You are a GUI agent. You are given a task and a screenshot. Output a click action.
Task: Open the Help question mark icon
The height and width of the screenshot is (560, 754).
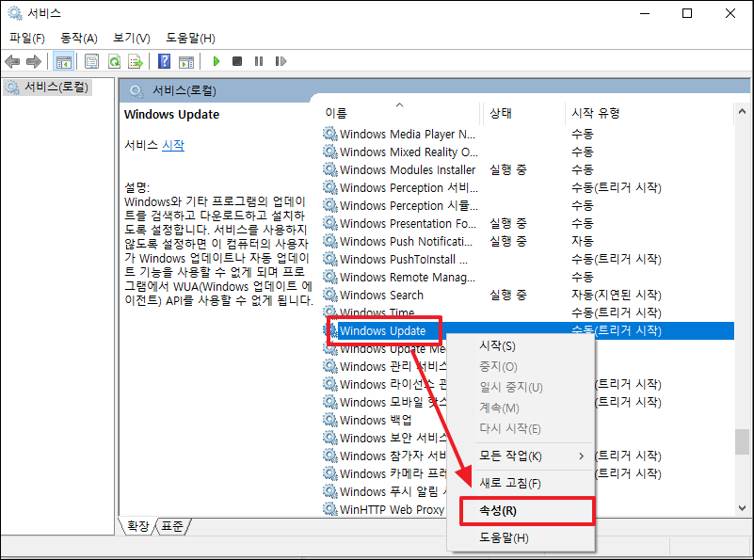coord(164,61)
